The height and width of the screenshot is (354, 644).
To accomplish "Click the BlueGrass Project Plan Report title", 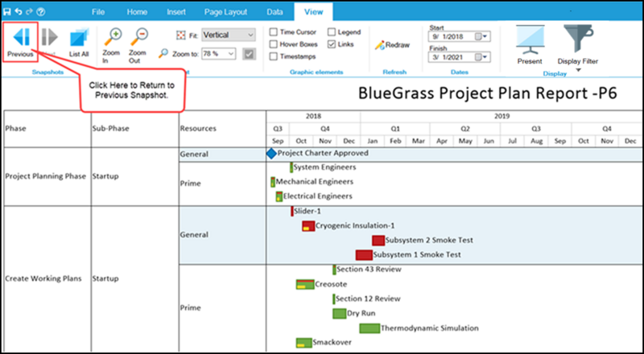I will [488, 93].
